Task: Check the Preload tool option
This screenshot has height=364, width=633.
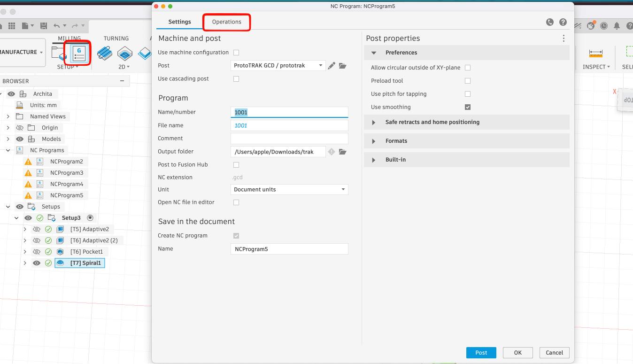Action: coord(468,81)
